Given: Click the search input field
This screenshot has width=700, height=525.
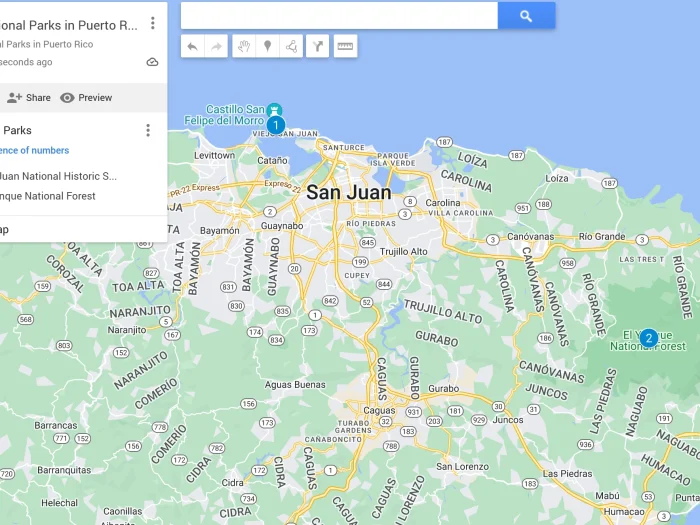Looking at the screenshot, I should [339, 16].
